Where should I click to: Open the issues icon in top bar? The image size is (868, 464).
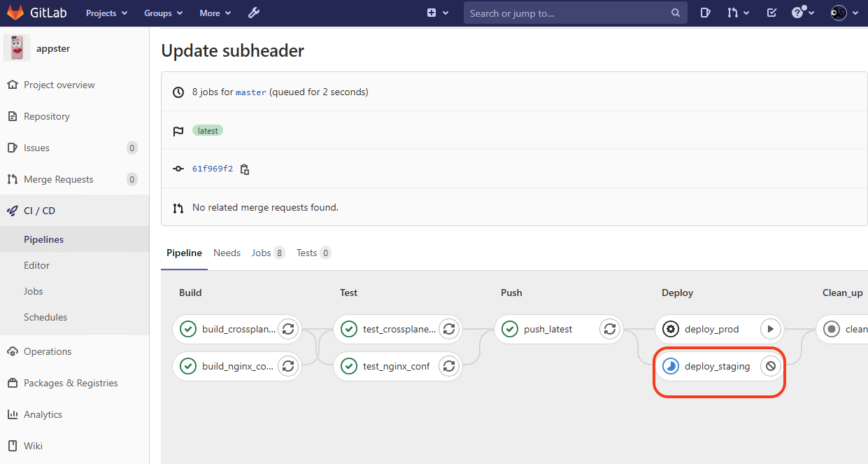coord(706,13)
